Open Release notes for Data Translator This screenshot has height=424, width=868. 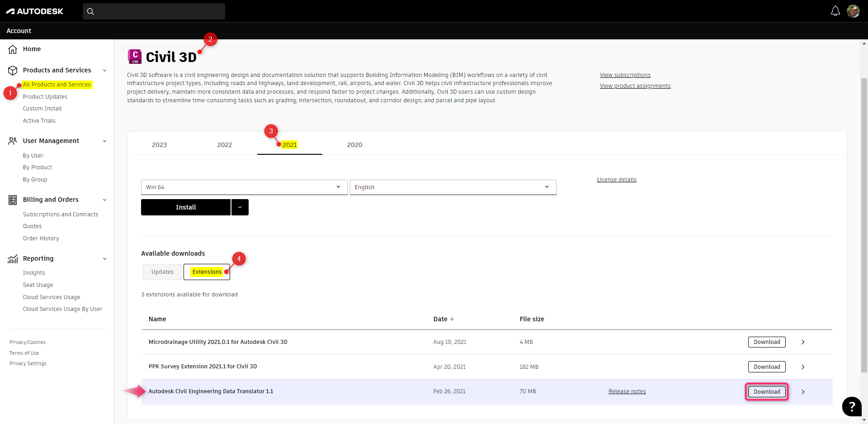click(x=627, y=391)
